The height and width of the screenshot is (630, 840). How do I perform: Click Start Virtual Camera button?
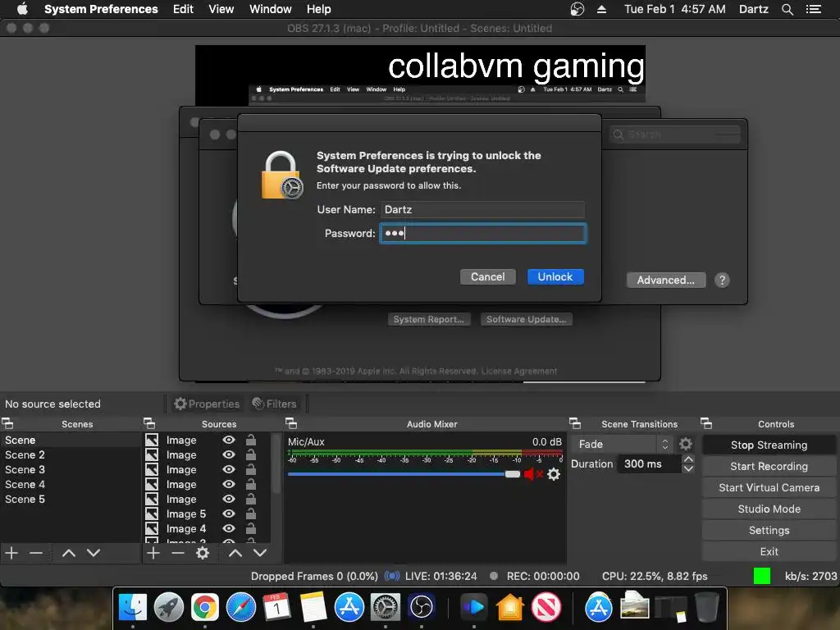(769, 488)
